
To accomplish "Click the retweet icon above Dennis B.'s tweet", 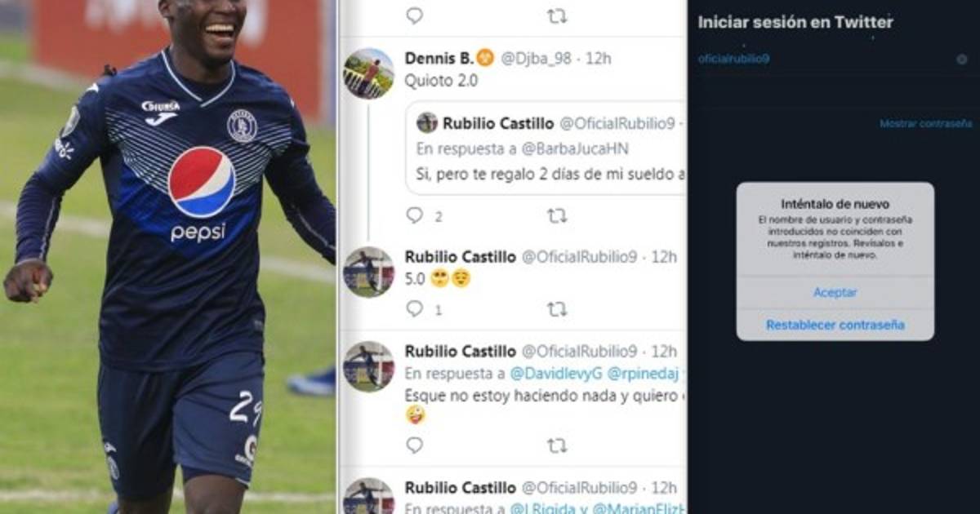I will [x=557, y=15].
